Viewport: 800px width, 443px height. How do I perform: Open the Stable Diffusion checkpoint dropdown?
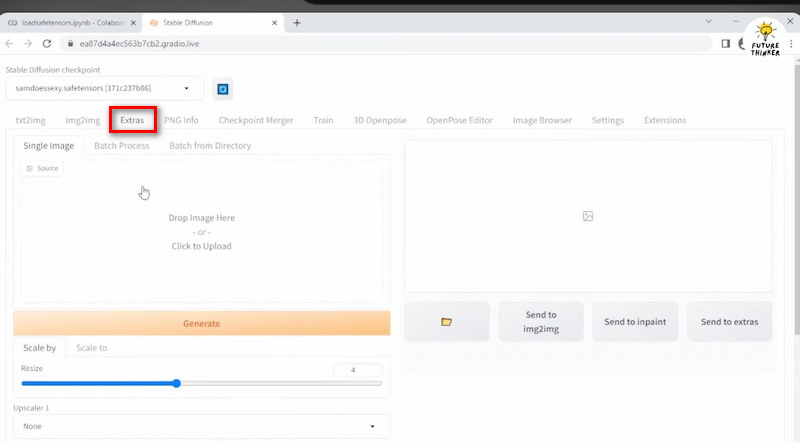(x=105, y=88)
